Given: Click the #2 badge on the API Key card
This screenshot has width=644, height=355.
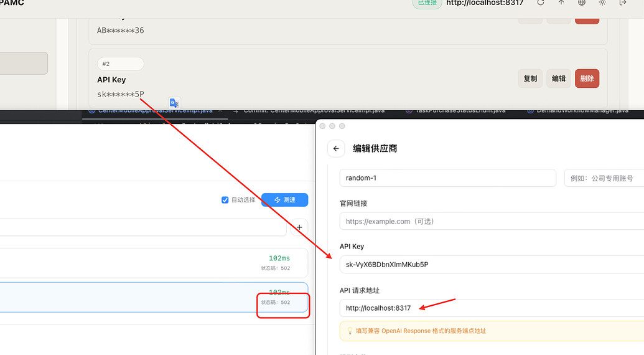Looking at the screenshot, I should point(120,64).
